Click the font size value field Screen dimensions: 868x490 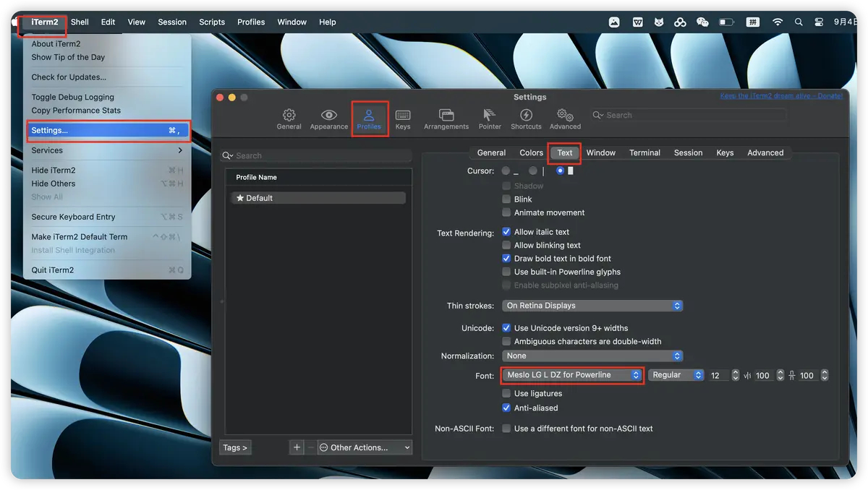point(719,375)
